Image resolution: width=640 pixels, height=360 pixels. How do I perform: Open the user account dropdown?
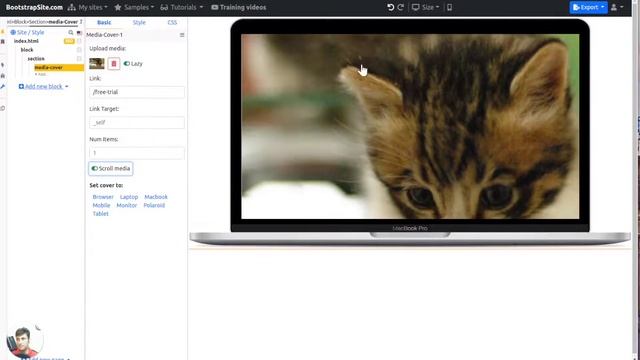click(x=617, y=7)
